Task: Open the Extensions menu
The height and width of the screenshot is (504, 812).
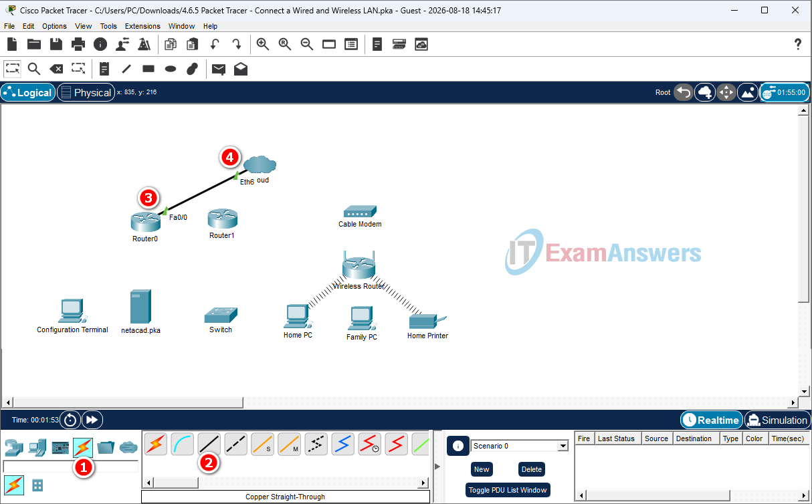Action: pos(142,26)
